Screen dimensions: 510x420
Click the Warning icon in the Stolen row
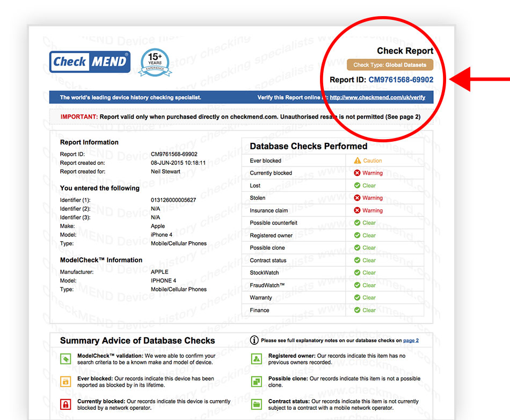click(x=357, y=198)
